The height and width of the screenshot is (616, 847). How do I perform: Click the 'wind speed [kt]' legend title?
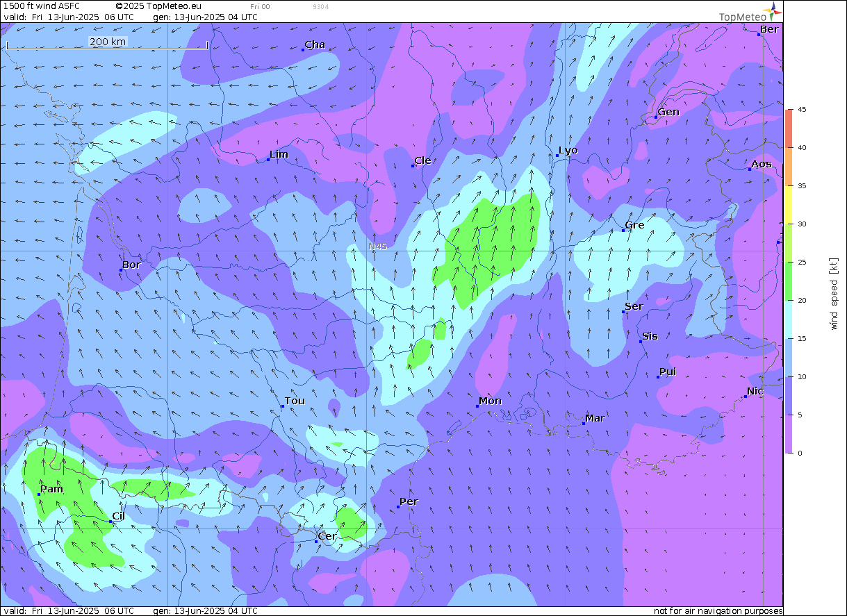click(x=833, y=293)
